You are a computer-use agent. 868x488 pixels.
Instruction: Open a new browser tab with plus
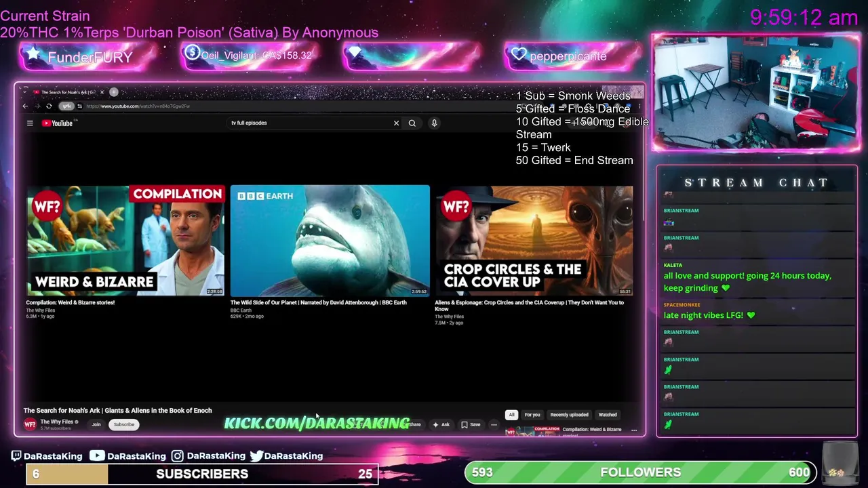coord(114,92)
